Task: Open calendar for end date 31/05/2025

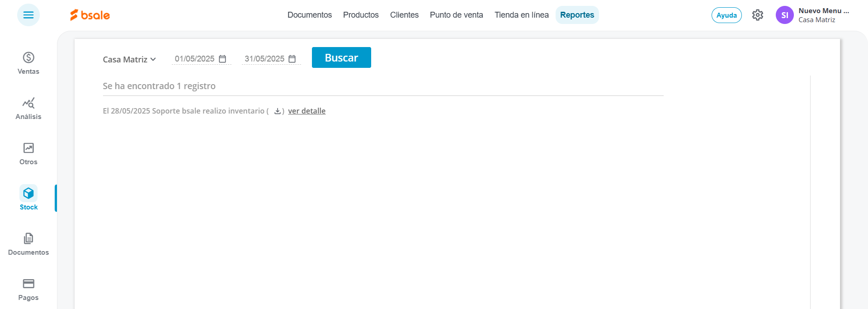Action: (x=292, y=59)
